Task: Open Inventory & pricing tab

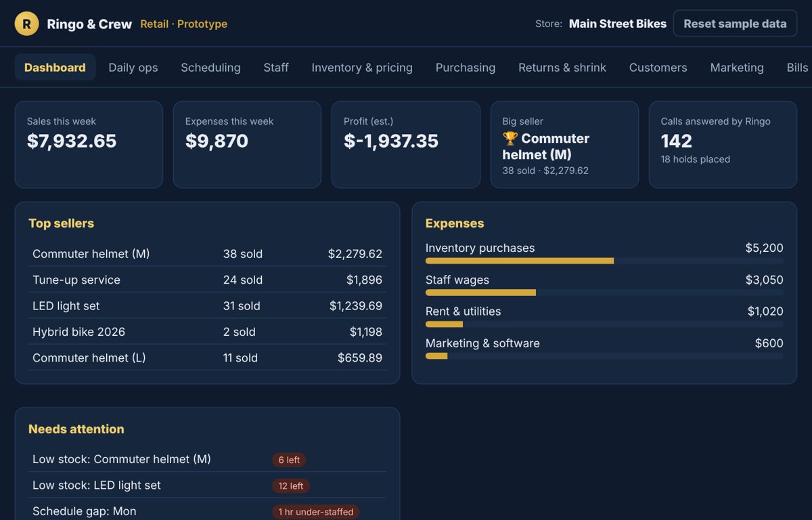Action: (x=362, y=68)
